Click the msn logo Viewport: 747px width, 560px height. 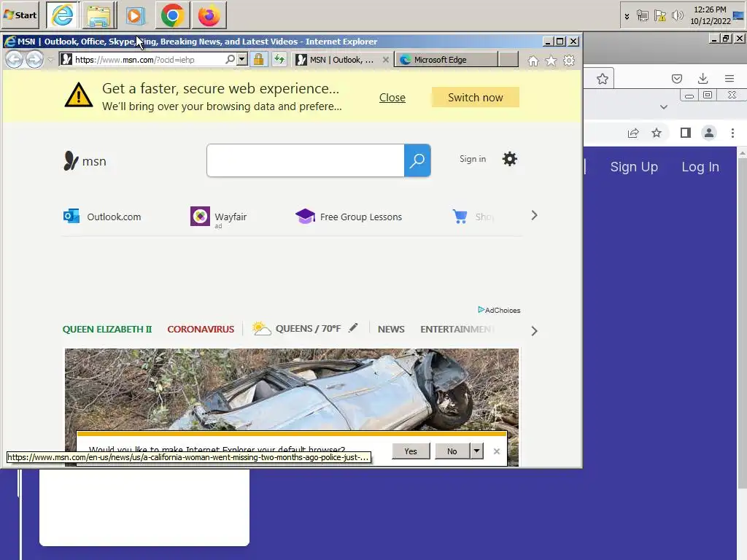(85, 161)
